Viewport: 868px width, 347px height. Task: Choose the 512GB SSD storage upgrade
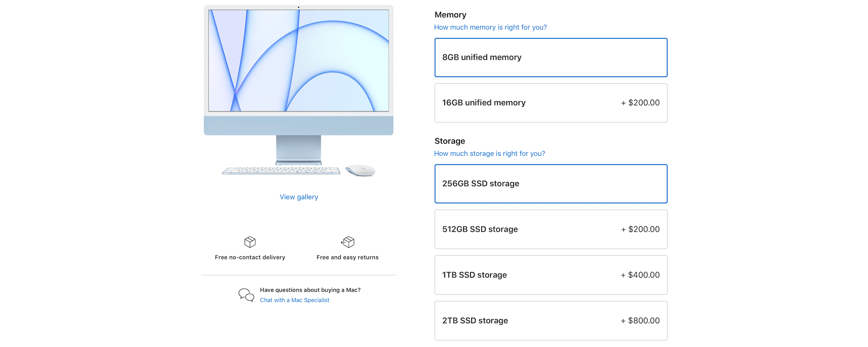click(551, 229)
